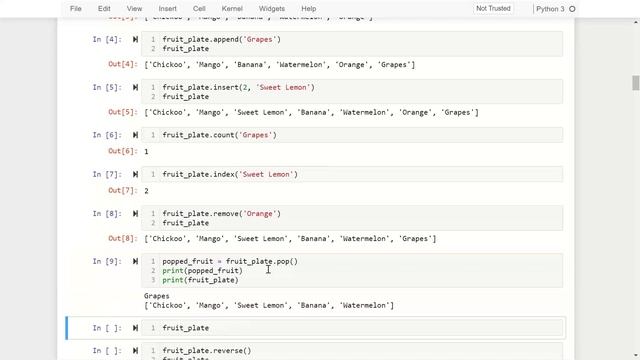Run cell In [8] with its run icon

click(x=135, y=214)
